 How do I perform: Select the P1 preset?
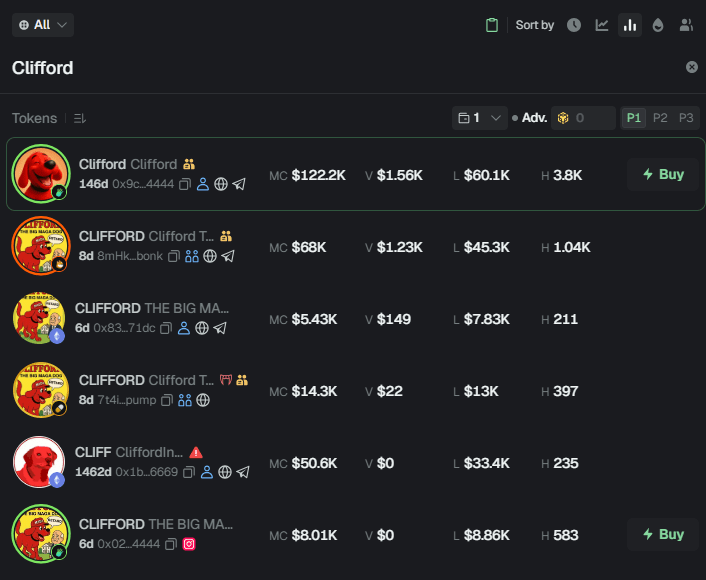[634, 118]
